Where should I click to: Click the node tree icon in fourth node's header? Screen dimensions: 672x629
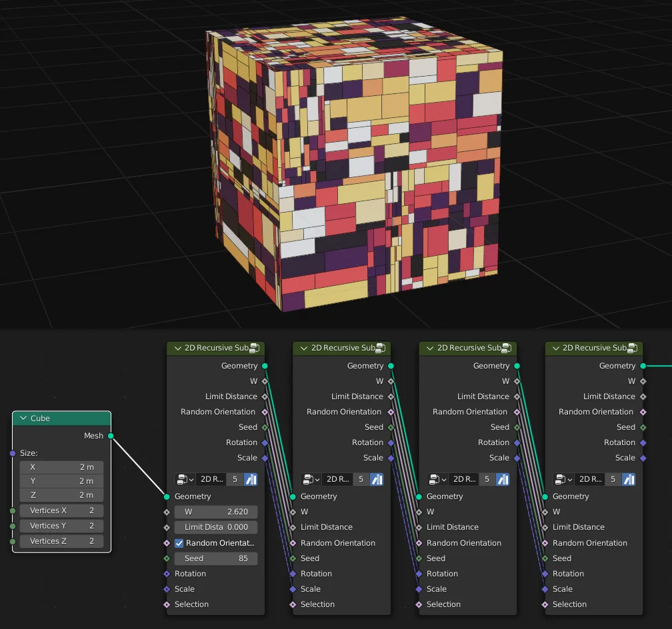[632, 347]
